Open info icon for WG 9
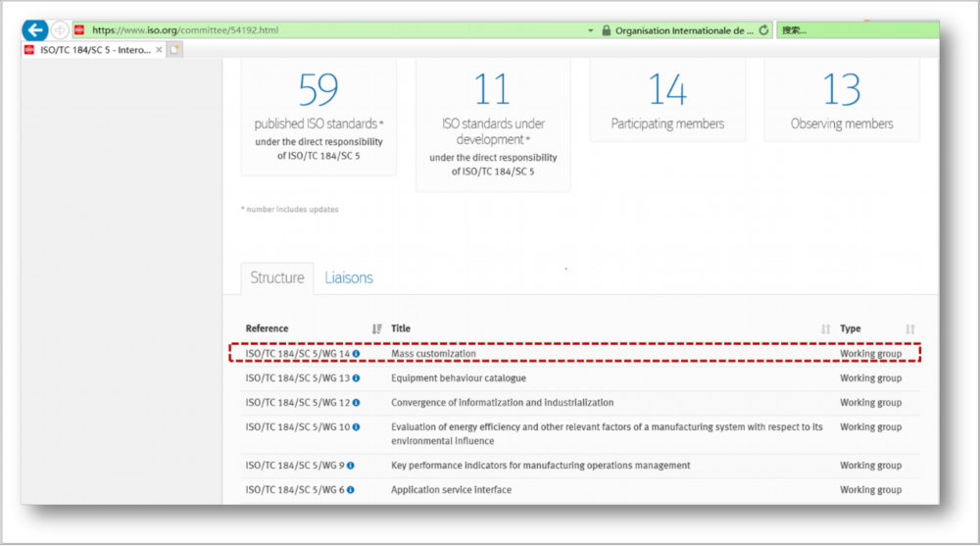This screenshot has width=980, height=546. point(351,466)
